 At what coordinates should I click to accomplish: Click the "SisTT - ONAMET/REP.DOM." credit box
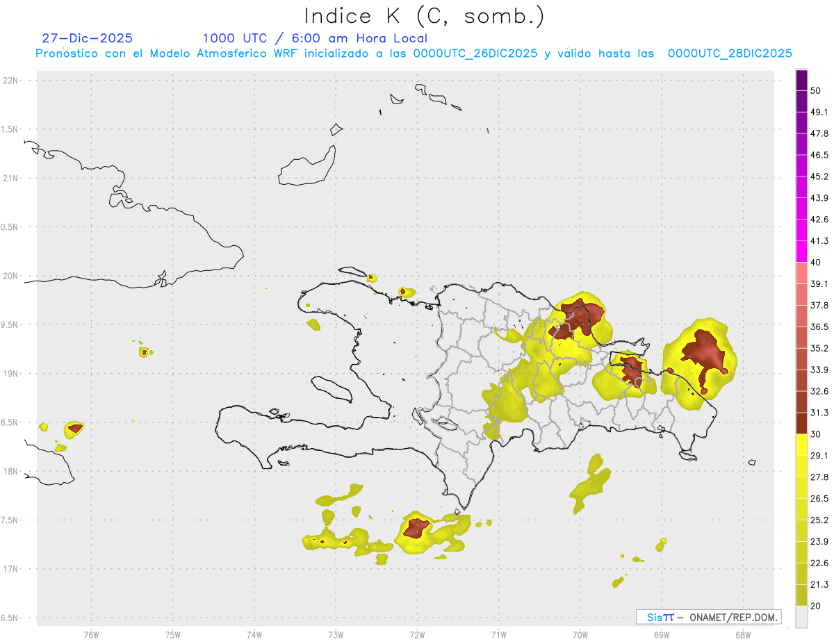(x=709, y=617)
